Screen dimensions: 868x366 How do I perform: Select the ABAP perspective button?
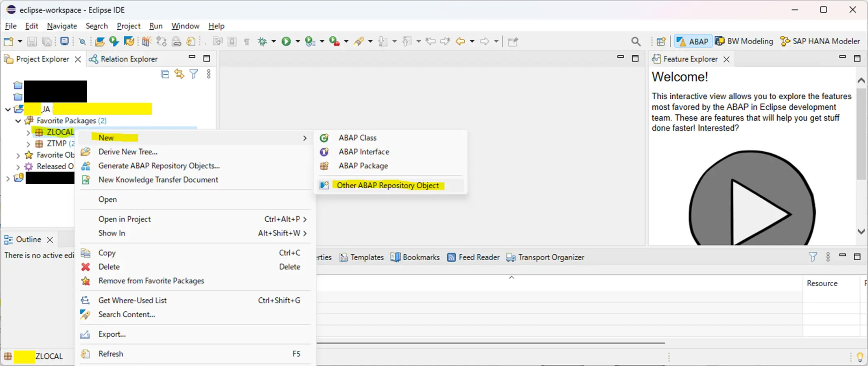click(x=693, y=41)
